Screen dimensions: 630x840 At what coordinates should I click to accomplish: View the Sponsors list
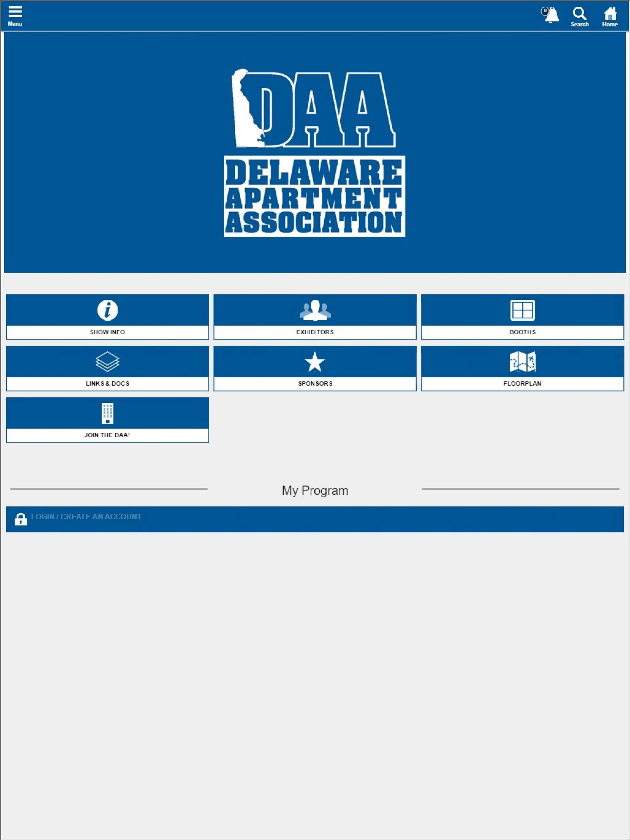click(314, 368)
